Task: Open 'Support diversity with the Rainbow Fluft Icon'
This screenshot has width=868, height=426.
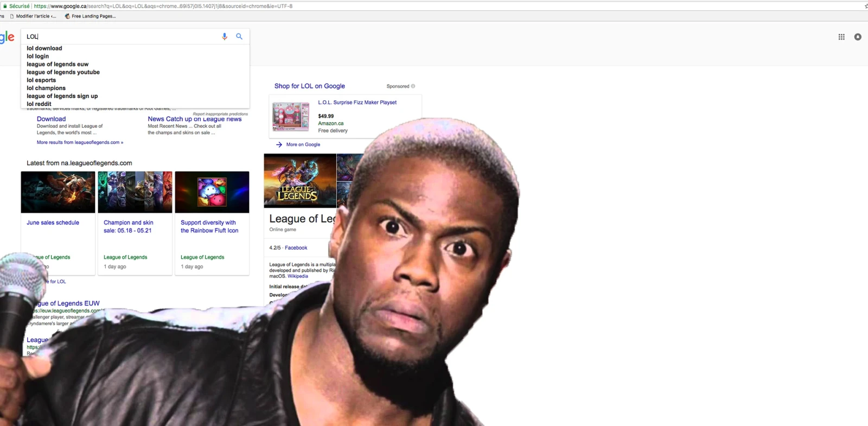Action: click(209, 226)
